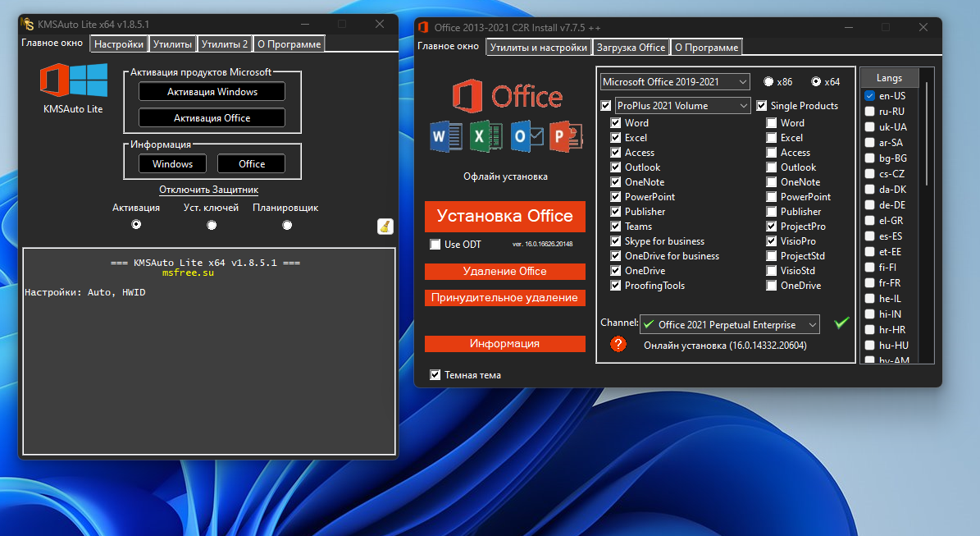Open the Утилиты 2 tab

point(225,44)
